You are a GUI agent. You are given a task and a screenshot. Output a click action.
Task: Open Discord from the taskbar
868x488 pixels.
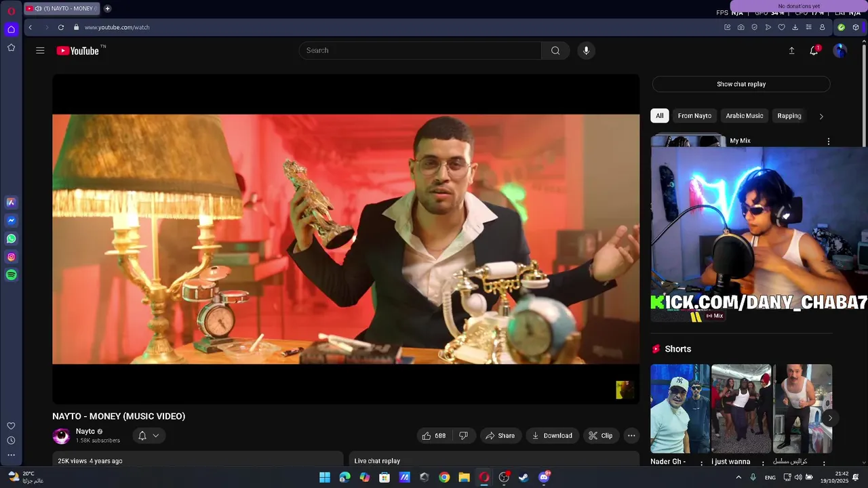[x=543, y=477]
